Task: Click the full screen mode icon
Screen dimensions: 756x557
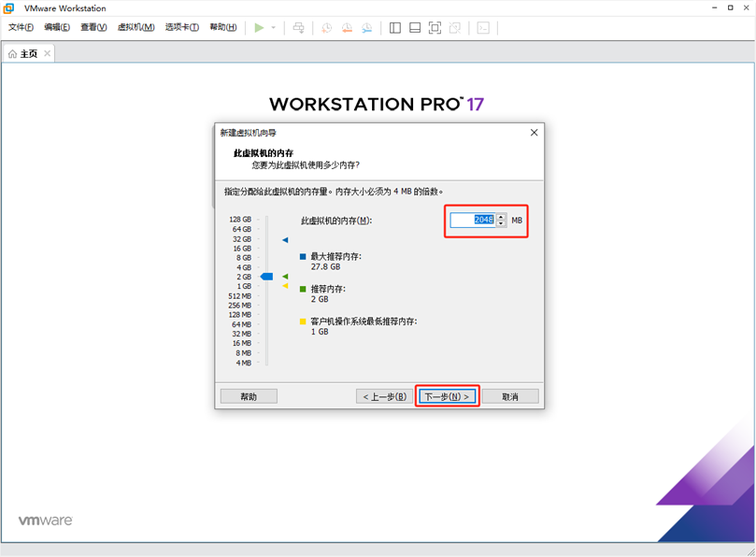Action: [x=435, y=27]
